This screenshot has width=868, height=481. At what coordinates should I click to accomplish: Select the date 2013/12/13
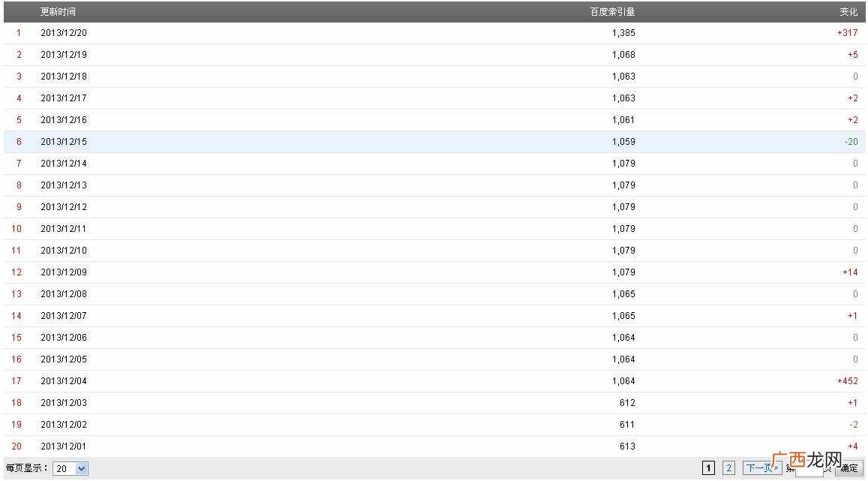pyautogui.click(x=64, y=185)
